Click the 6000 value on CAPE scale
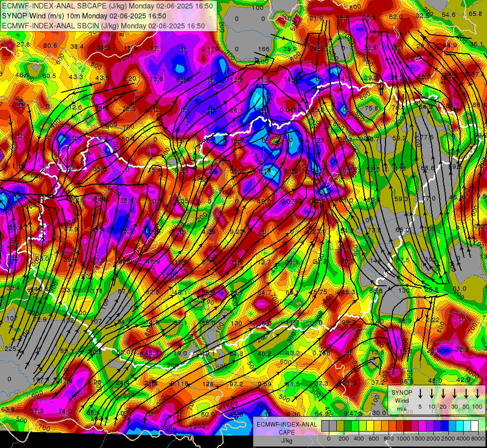This screenshot has height=448, width=487. coord(478,439)
